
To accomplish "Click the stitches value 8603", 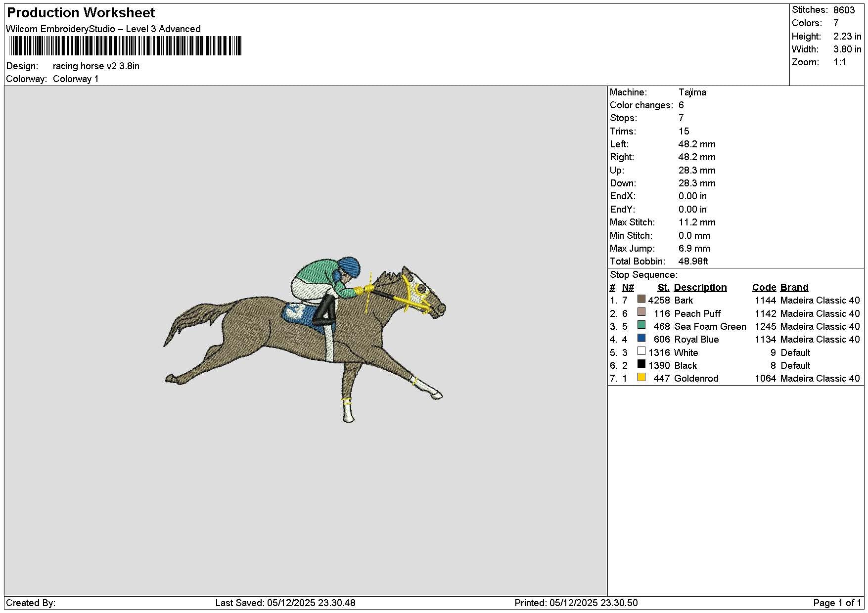I will coord(844,10).
